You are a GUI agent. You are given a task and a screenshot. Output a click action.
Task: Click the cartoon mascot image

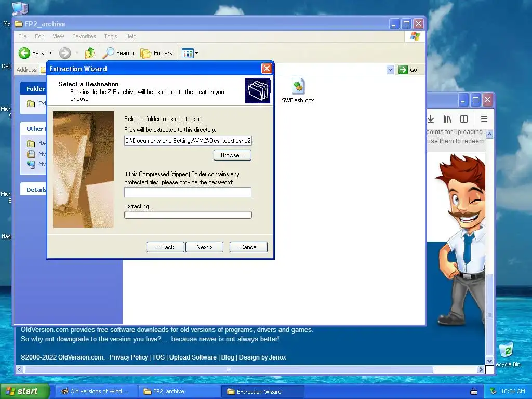(x=462, y=238)
